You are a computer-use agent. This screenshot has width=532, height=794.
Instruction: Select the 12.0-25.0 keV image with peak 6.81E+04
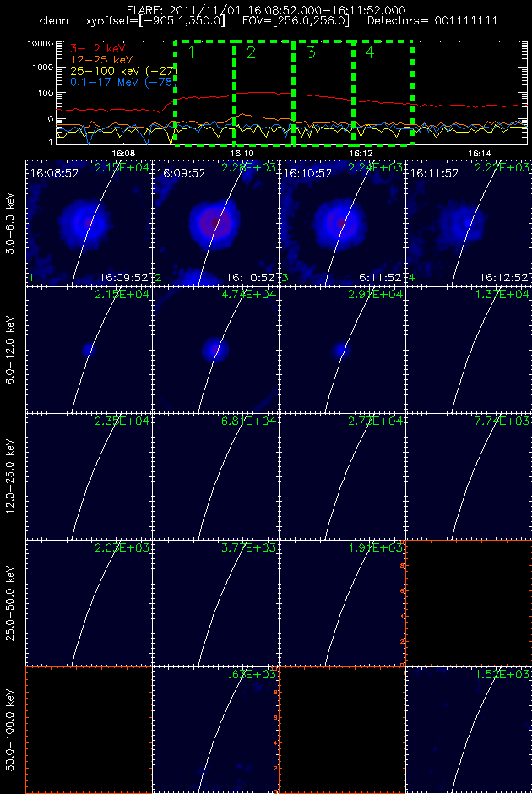215,476
